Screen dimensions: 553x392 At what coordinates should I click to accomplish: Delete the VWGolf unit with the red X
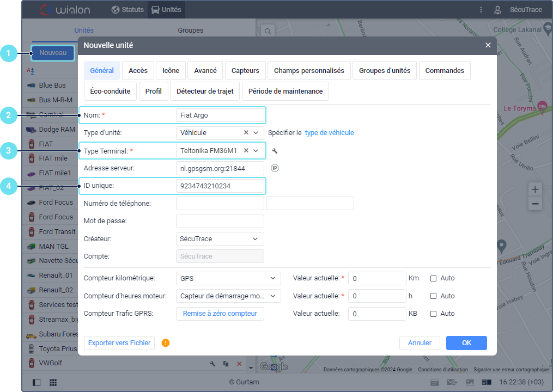[239, 364]
